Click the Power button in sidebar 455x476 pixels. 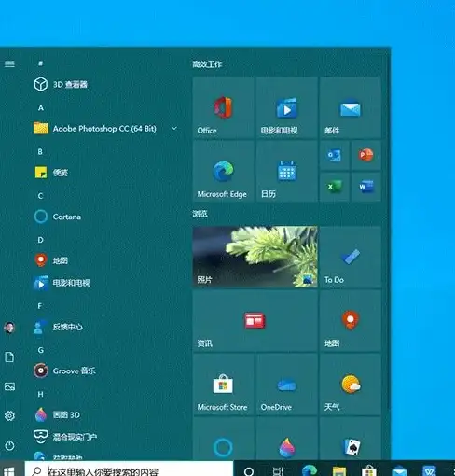click(9, 445)
